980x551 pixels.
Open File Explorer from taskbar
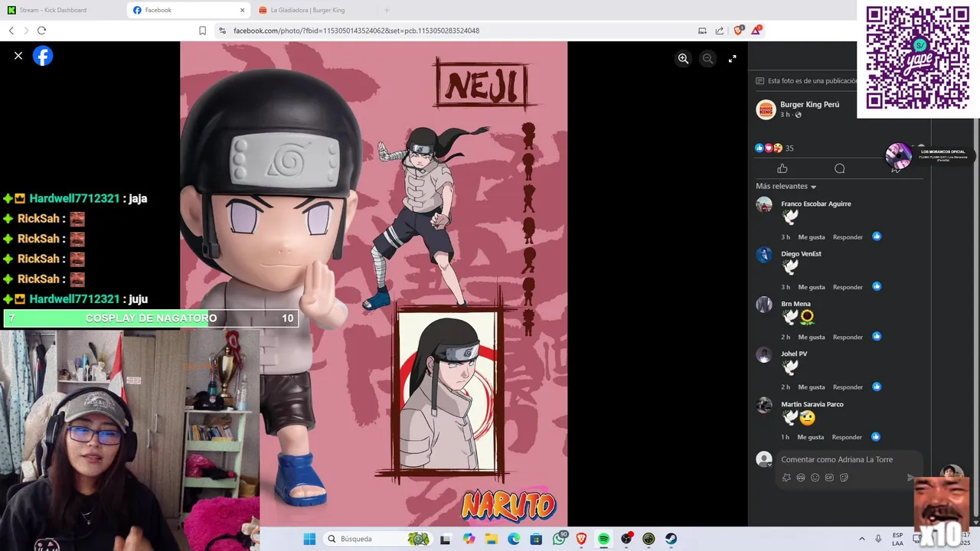tap(491, 539)
